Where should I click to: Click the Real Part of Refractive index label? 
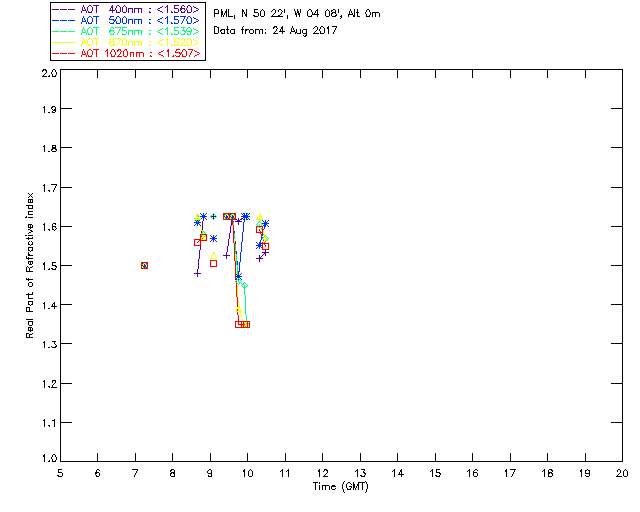29,265
